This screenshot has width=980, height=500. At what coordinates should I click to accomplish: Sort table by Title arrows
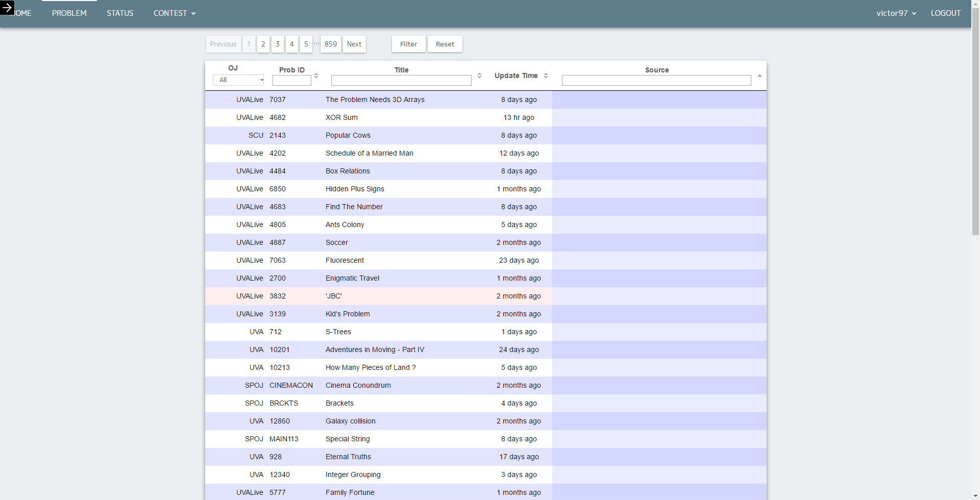pos(479,76)
